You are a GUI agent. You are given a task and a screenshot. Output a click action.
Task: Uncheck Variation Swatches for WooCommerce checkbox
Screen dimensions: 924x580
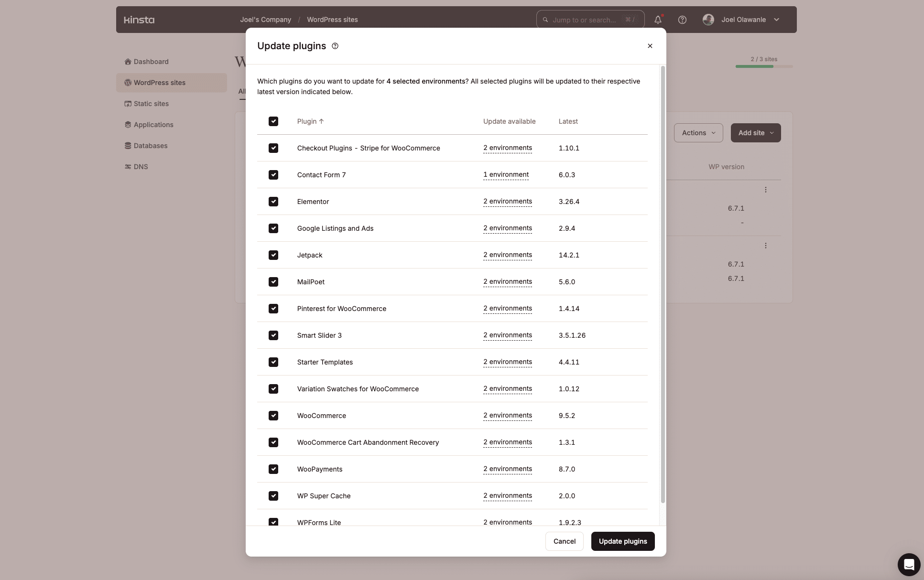point(273,389)
